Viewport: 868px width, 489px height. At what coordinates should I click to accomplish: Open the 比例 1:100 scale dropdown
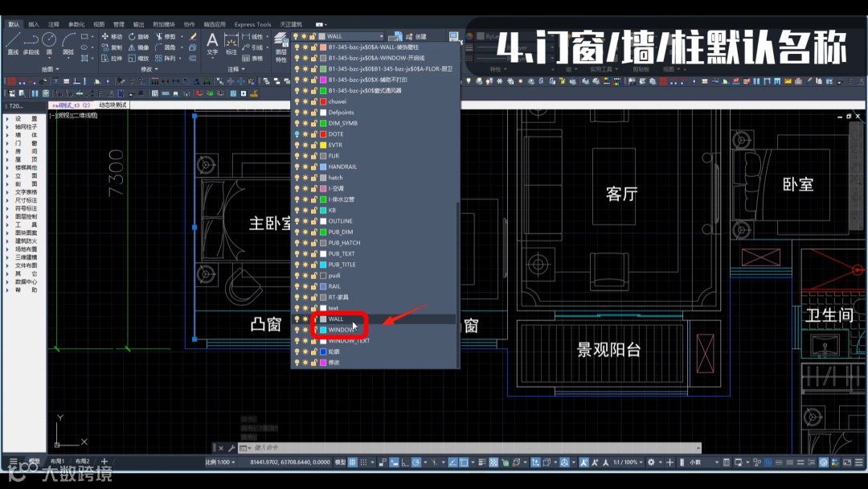point(220,462)
